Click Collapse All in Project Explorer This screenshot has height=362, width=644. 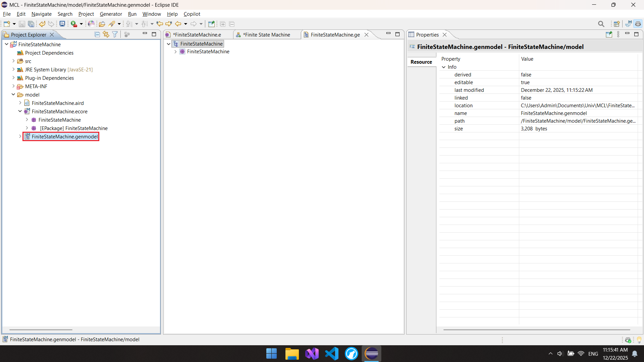point(97,35)
